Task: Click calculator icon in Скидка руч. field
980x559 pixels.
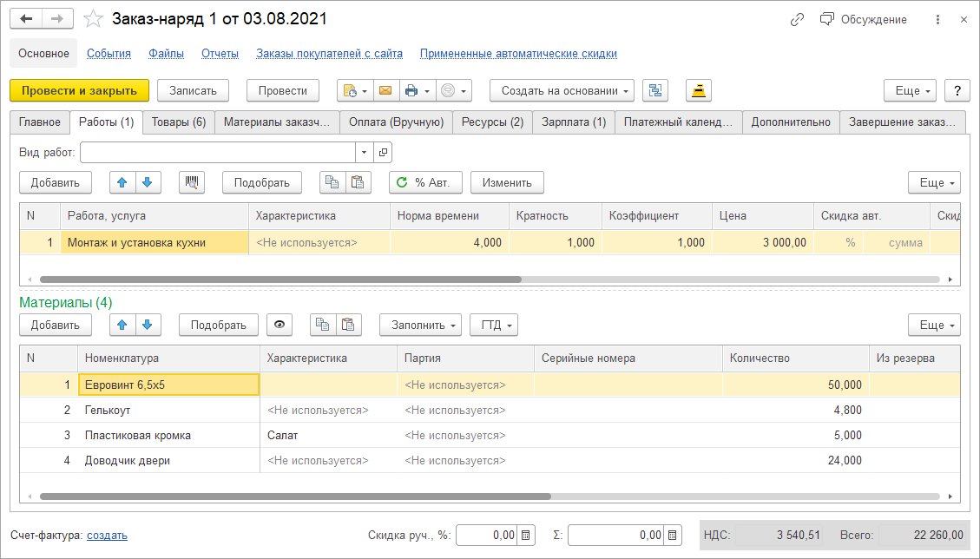Action: tap(525, 536)
